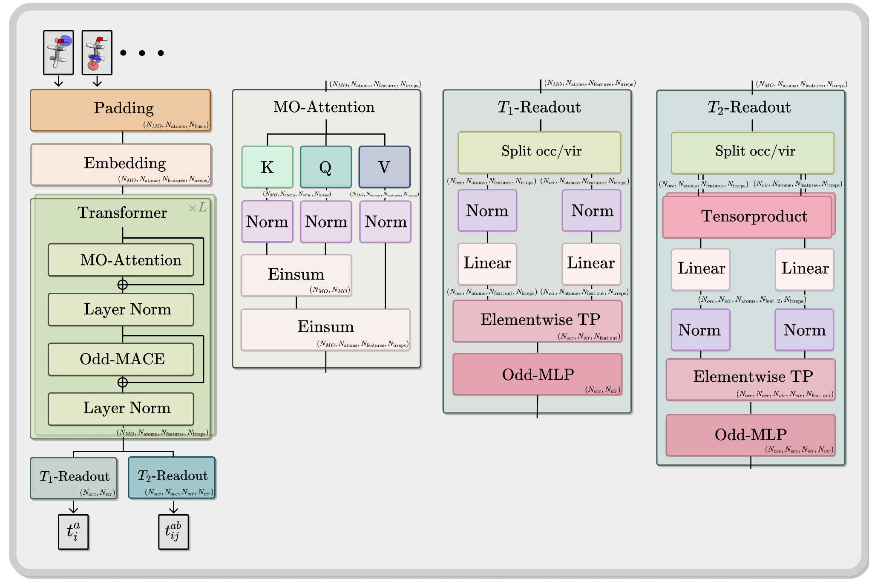
Task: Select the N_vir branch Norm in T1-Readout
Action: (592, 210)
